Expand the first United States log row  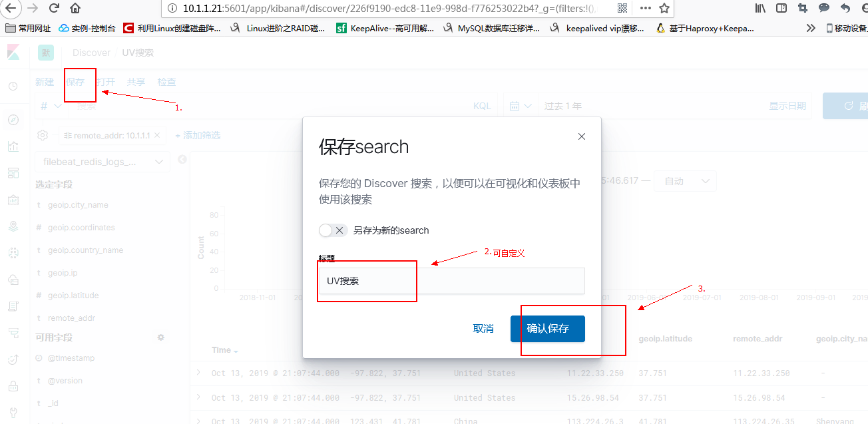(x=198, y=373)
